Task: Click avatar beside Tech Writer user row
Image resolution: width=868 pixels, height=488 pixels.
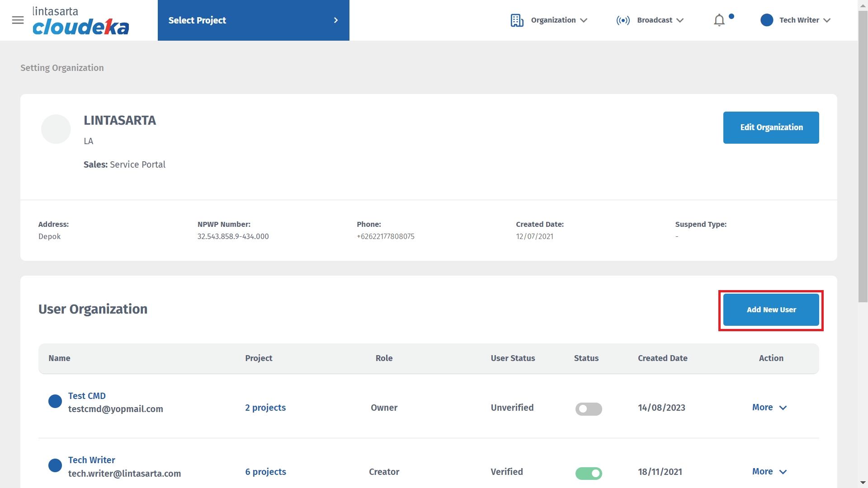Action: pos(55,465)
